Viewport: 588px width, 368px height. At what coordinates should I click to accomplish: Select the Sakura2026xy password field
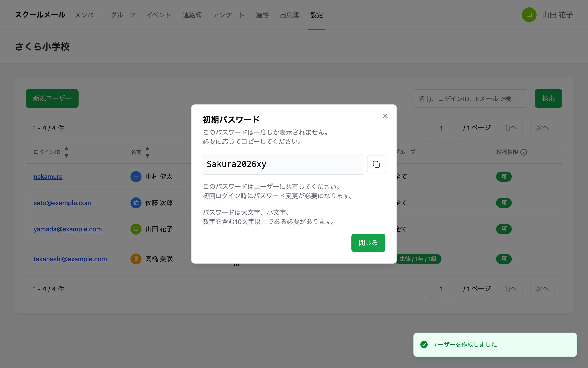click(x=283, y=164)
